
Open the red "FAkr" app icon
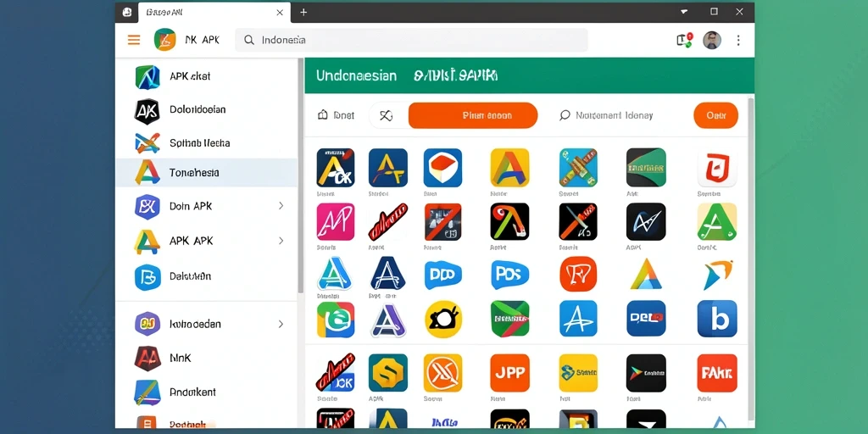point(717,373)
